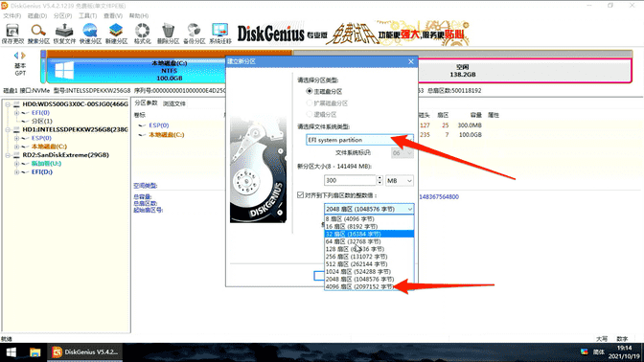
Task: Click the Windows Start button
Action: point(11,352)
